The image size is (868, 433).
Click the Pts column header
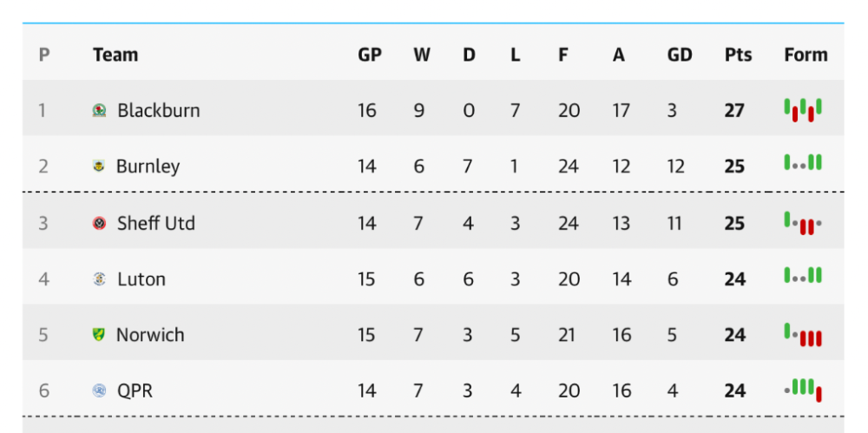pos(739,55)
